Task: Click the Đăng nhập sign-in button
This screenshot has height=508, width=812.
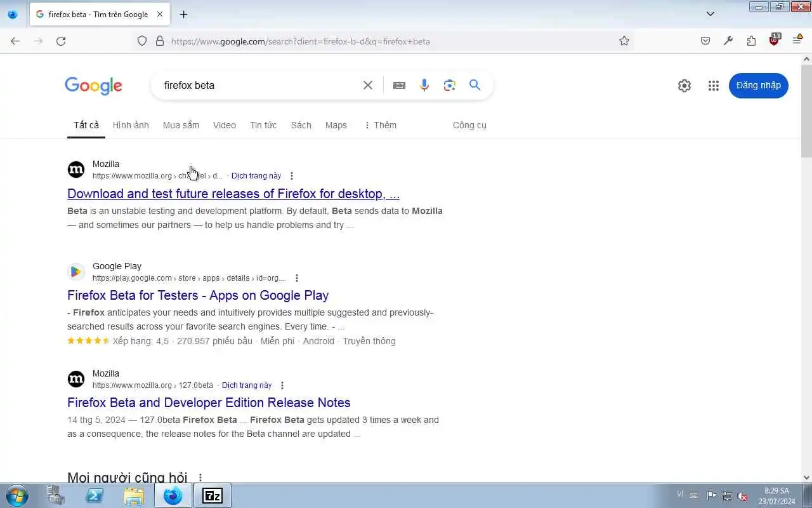Action: pos(759,86)
